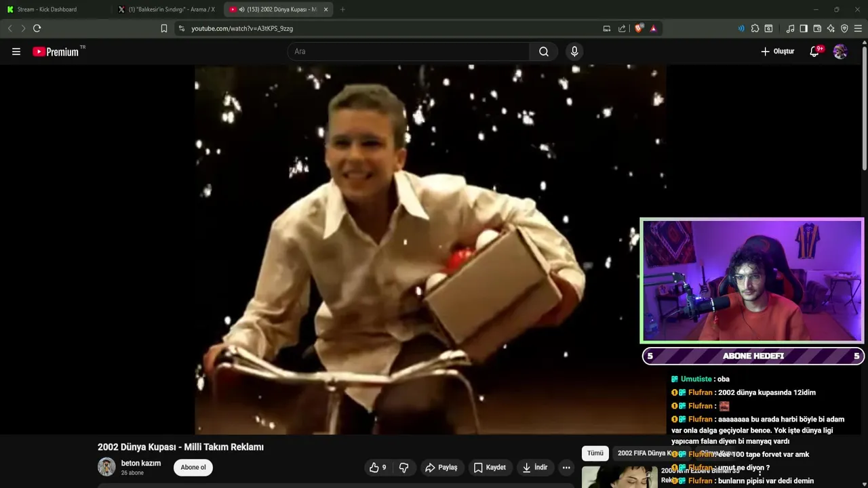This screenshot has width=868, height=488.
Task: Open the Brave Wallet icon
Action: (817, 28)
